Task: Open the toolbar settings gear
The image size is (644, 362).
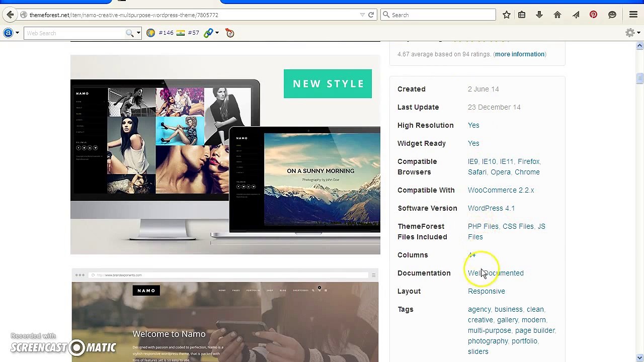Action: coord(630,33)
